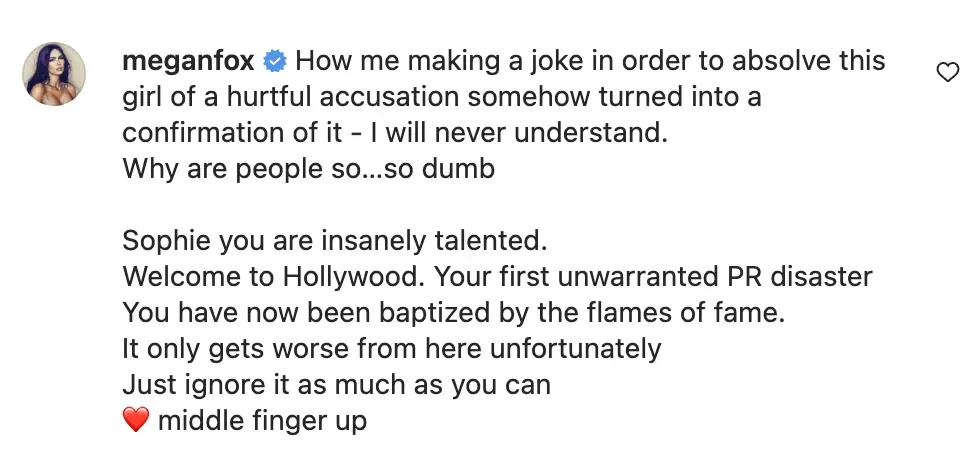Click the red heart emoji
The image size is (974, 456).
pos(135,422)
